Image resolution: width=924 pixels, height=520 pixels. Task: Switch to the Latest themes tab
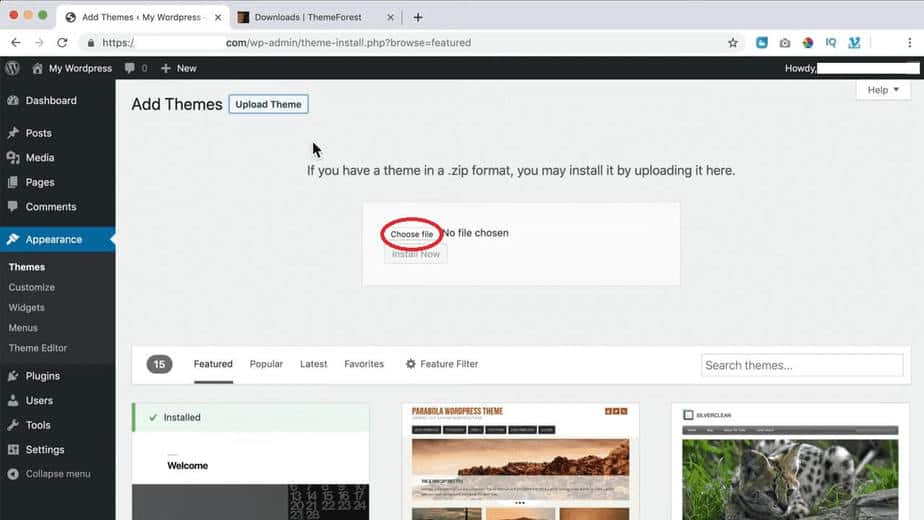[x=313, y=364]
